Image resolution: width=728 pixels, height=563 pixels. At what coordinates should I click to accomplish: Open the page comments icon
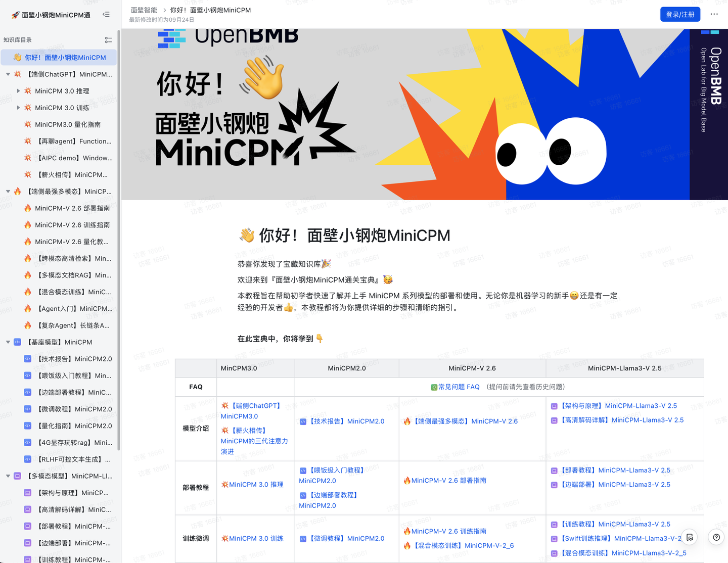(690, 537)
